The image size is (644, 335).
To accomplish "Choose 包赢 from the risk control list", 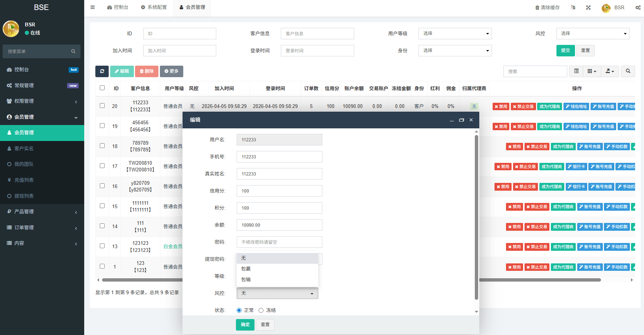I will [x=246, y=269].
